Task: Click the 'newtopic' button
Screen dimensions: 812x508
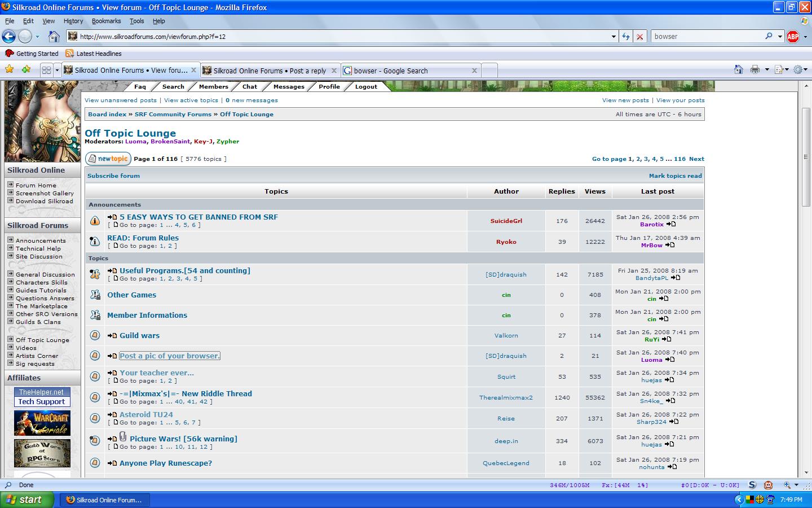Action: (x=108, y=159)
